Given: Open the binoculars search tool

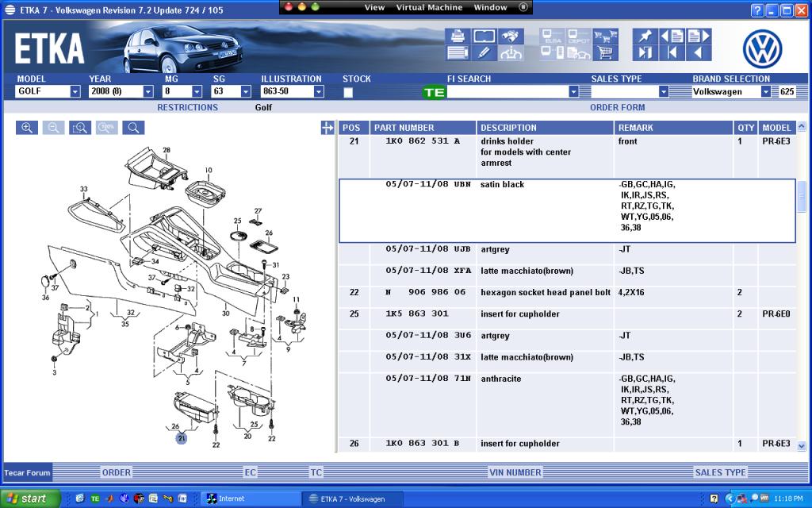Looking at the screenshot, I should [x=510, y=37].
